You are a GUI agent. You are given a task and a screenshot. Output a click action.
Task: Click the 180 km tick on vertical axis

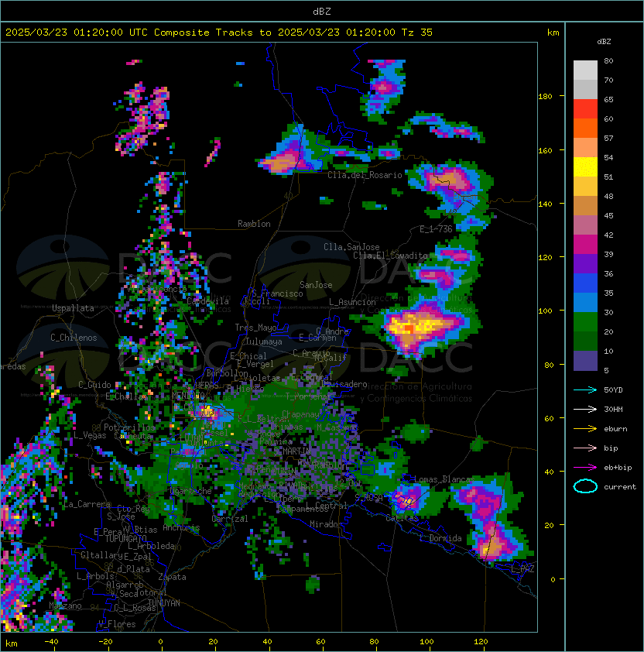[x=545, y=97]
